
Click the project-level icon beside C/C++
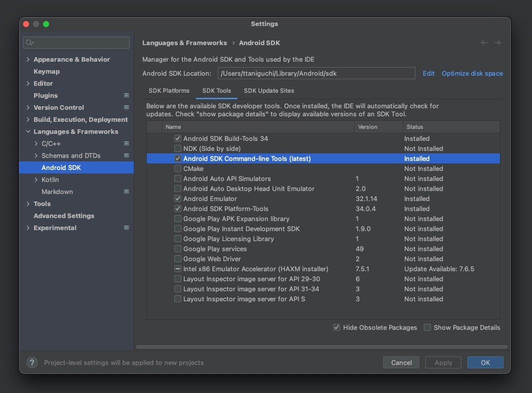coord(126,143)
